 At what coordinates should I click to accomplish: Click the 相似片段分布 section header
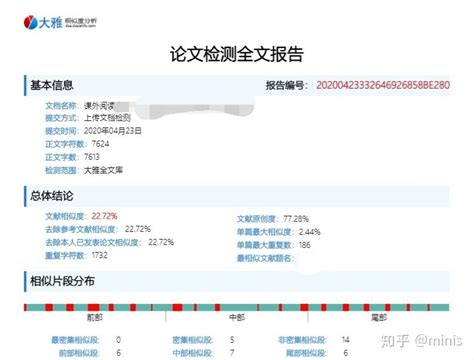[237, 281]
